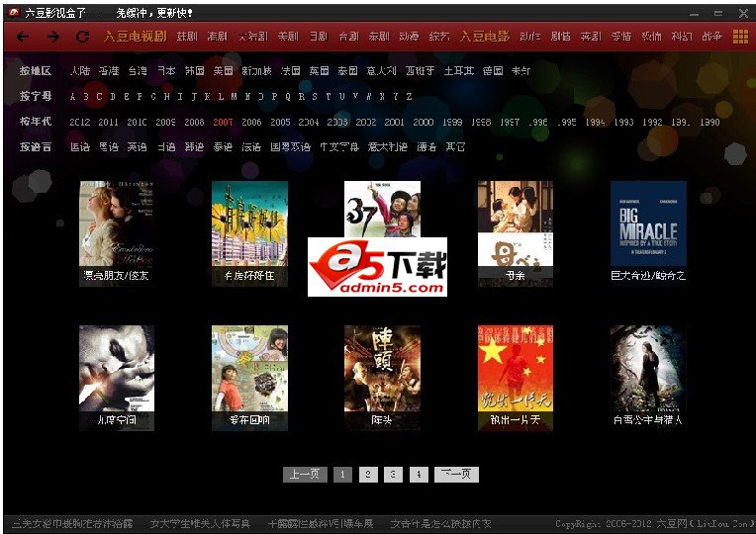Open the Big Miracle movie poster
Screen dimensions: 756x534
click(648, 233)
